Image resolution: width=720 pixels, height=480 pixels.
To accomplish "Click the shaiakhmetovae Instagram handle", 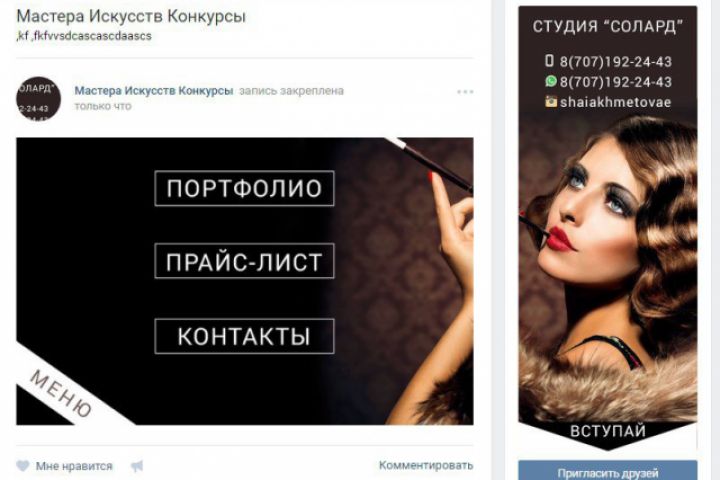I will coord(615,102).
